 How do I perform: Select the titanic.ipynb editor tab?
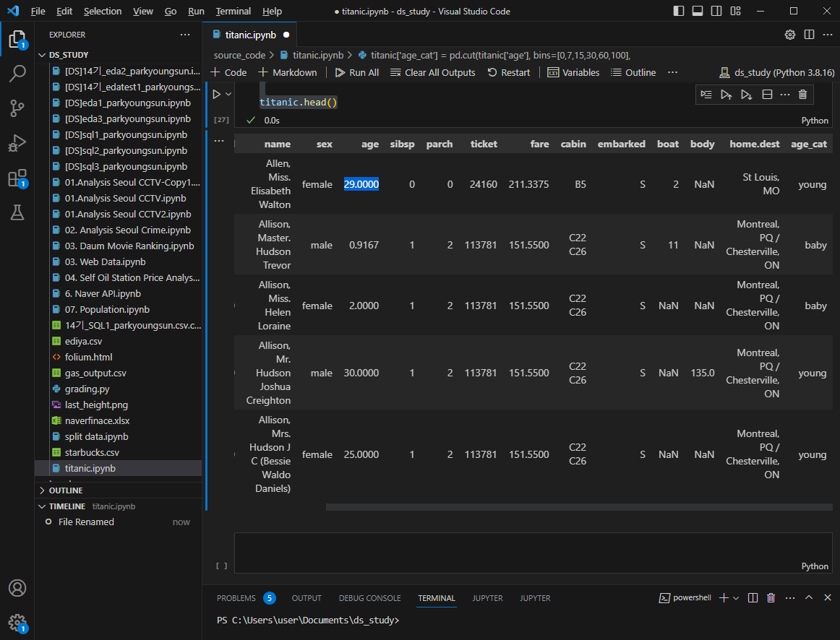point(250,35)
